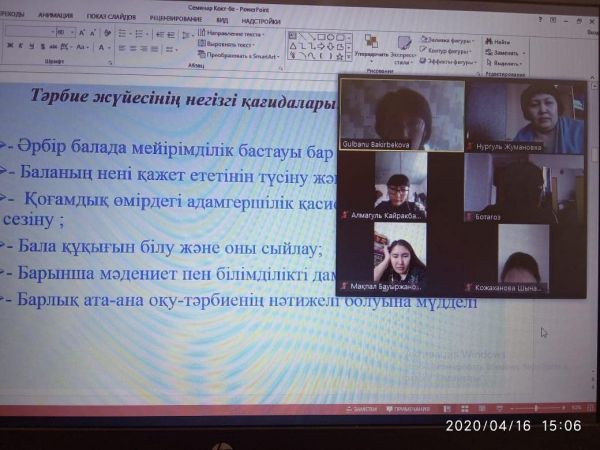Open the Переходы ribbon tab
This screenshot has width=600, height=450.
tap(12, 15)
